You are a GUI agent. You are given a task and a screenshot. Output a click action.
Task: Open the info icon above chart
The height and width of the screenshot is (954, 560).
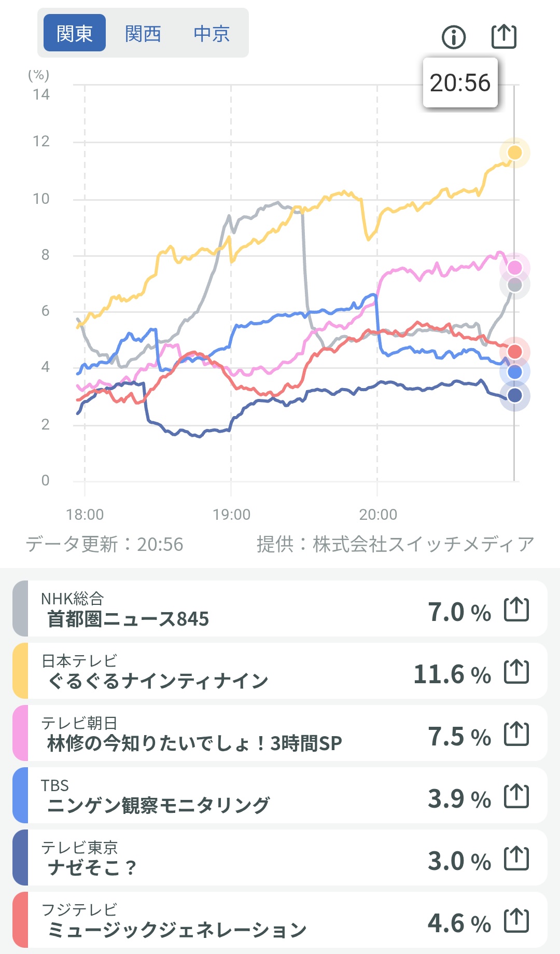[454, 37]
